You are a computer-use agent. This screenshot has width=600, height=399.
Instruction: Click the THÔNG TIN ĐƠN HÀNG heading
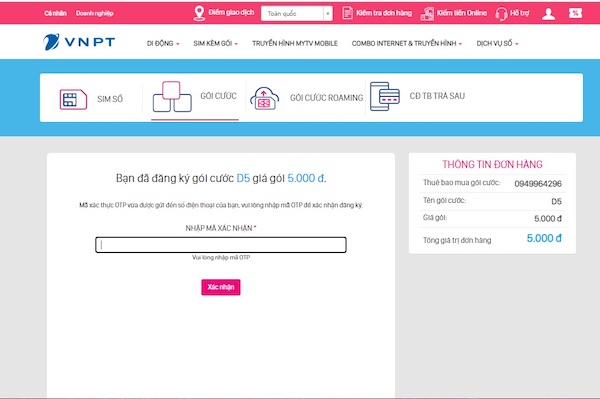[x=492, y=164]
